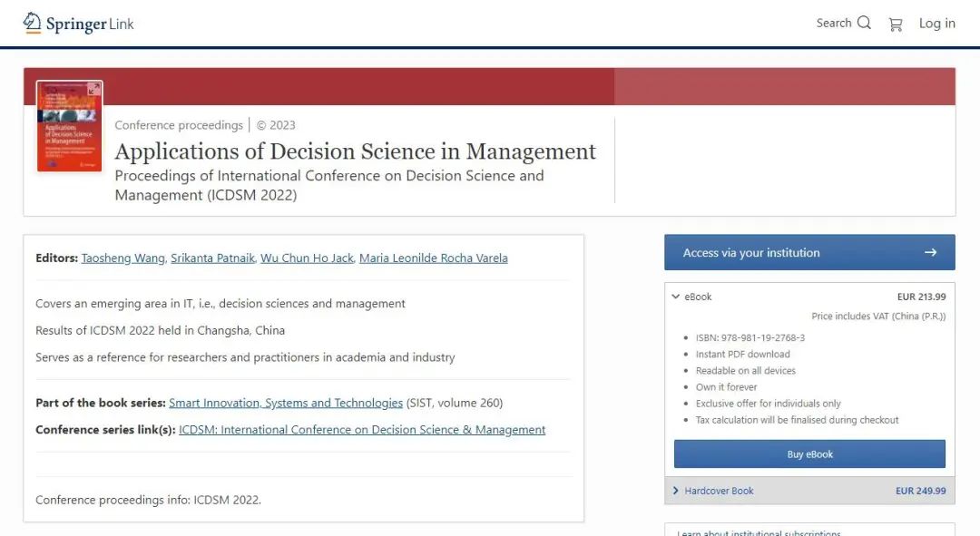Open Maria Leonilde Rocha Varela's link
Image resolution: width=980 pixels, height=536 pixels.
(x=433, y=258)
